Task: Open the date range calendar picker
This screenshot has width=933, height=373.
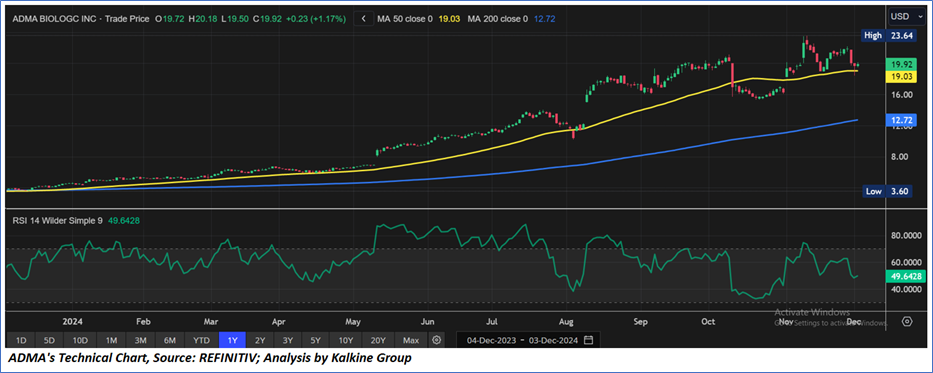Action: pyautogui.click(x=588, y=340)
